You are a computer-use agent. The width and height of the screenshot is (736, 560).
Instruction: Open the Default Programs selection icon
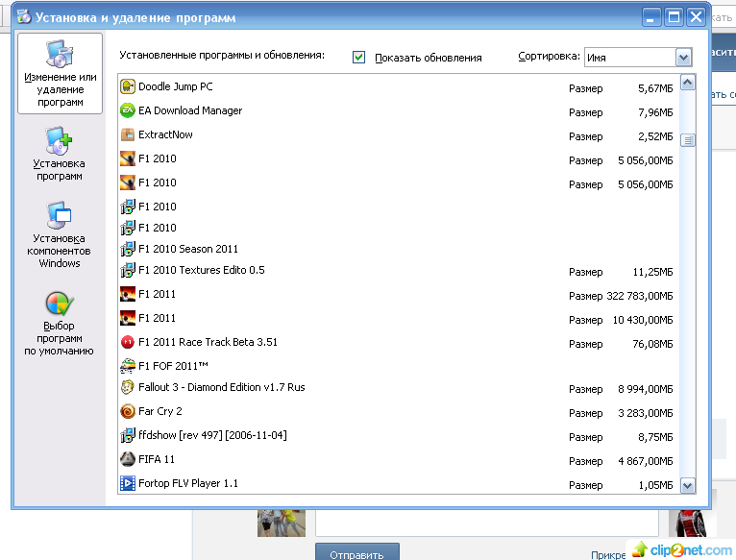[x=60, y=304]
